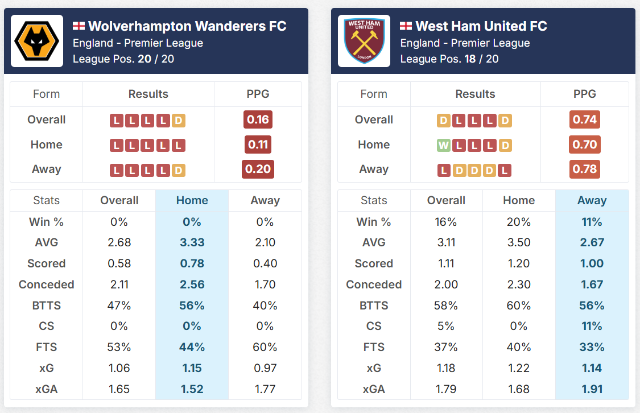Click West Ham's Overall PPG 0.74 badge
Viewport: 640px width, 413px height.
(x=584, y=120)
